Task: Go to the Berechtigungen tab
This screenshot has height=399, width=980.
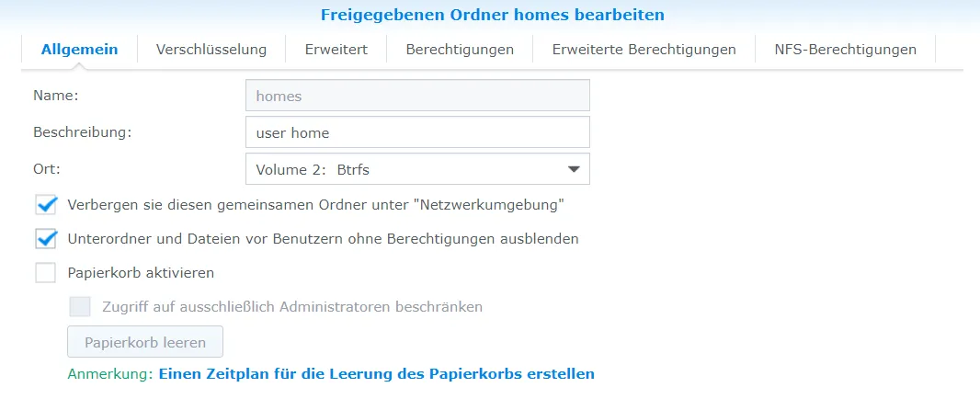Action: click(460, 50)
